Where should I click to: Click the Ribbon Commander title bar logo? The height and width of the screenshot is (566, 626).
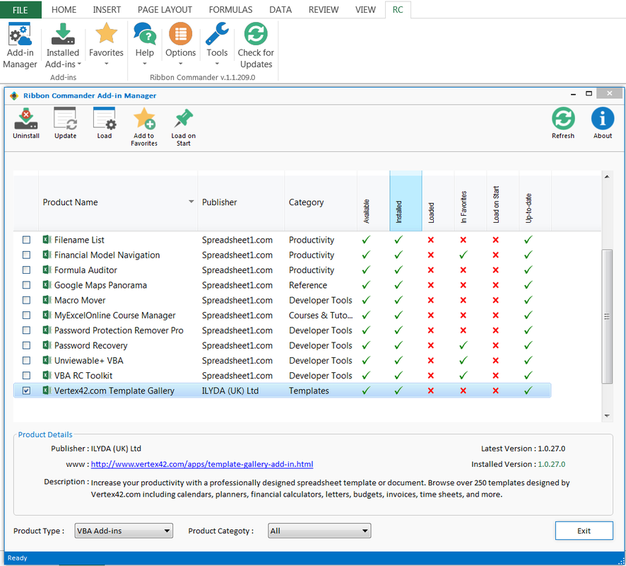(14, 96)
